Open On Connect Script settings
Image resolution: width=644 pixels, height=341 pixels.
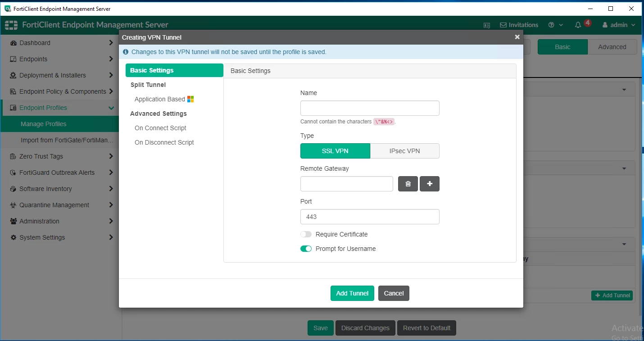point(160,128)
